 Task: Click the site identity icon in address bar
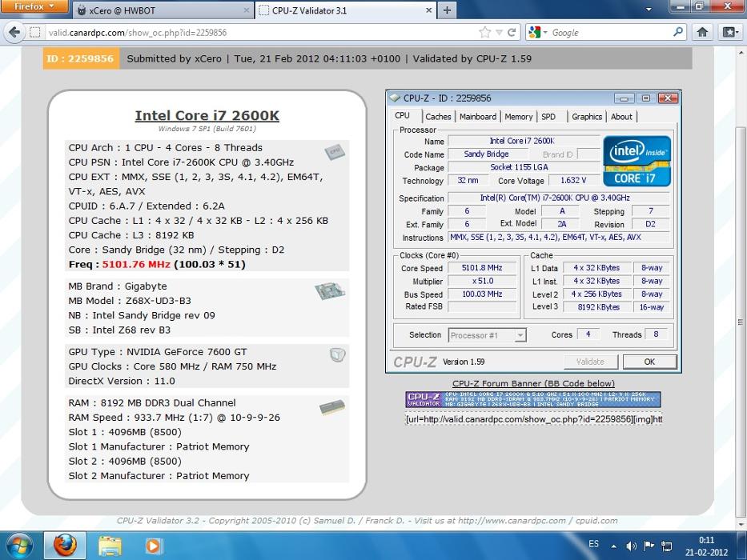click(x=34, y=32)
